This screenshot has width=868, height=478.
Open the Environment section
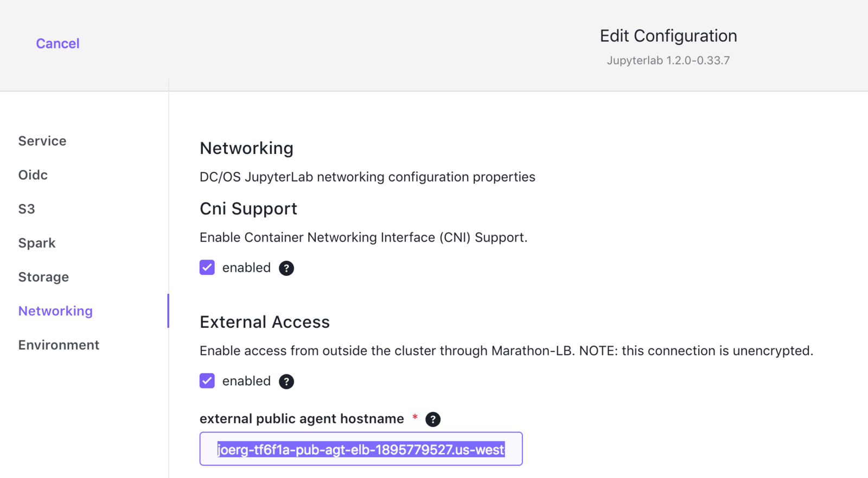pyautogui.click(x=59, y=345)
